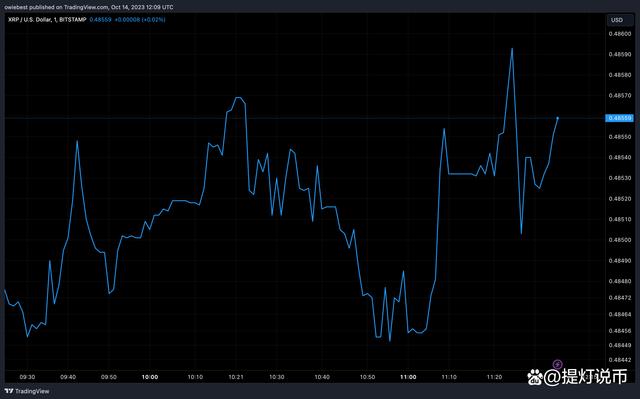Click the 09:40 time axis label
This screenshot has height=399, width=640.
(68, 377)
